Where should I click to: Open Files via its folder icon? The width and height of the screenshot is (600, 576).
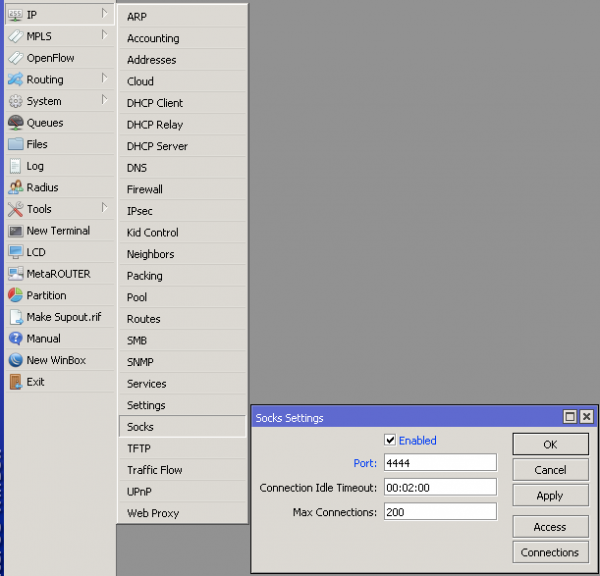pos(16,145)
